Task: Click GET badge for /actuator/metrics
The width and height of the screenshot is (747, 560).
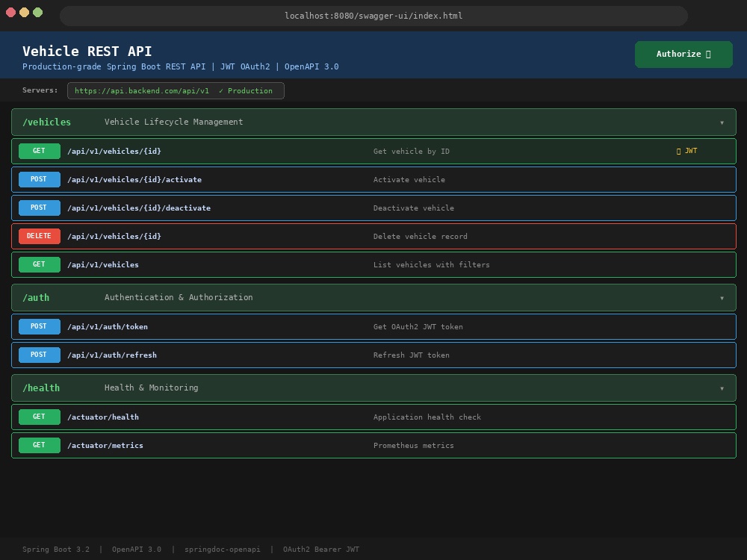Action: click(x=39, y=445)
